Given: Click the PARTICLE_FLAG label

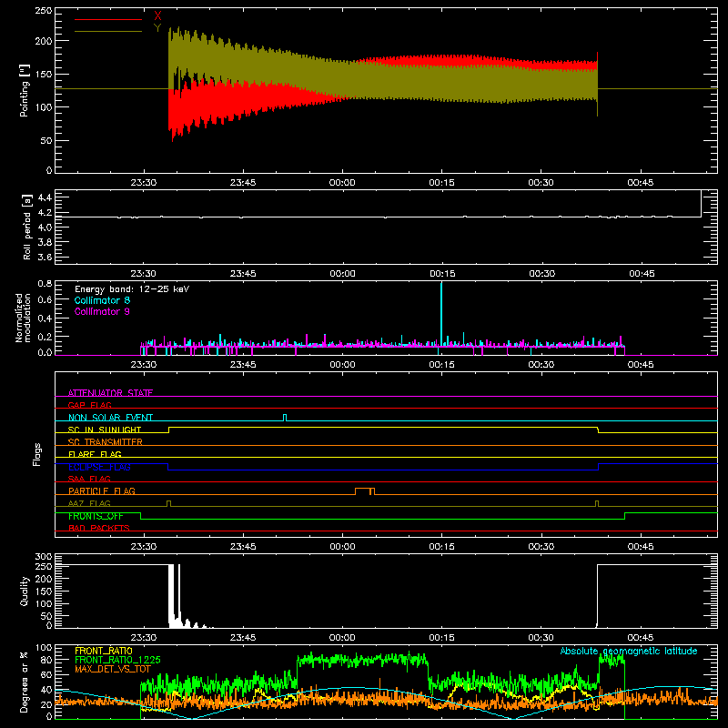Looking at the screenshot, I should [x=102, y=490].
